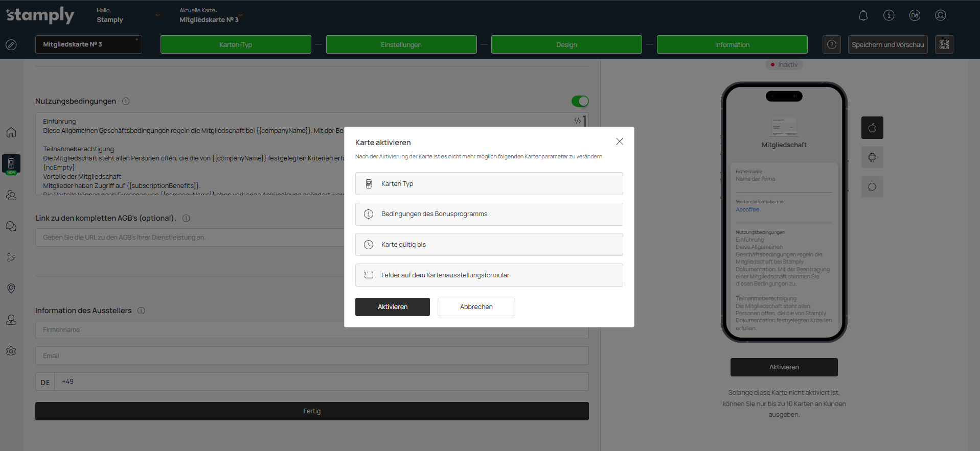980x451 pixels.
Task: Confirm with Aktivieren button in dialog
Action: (392, 307)
